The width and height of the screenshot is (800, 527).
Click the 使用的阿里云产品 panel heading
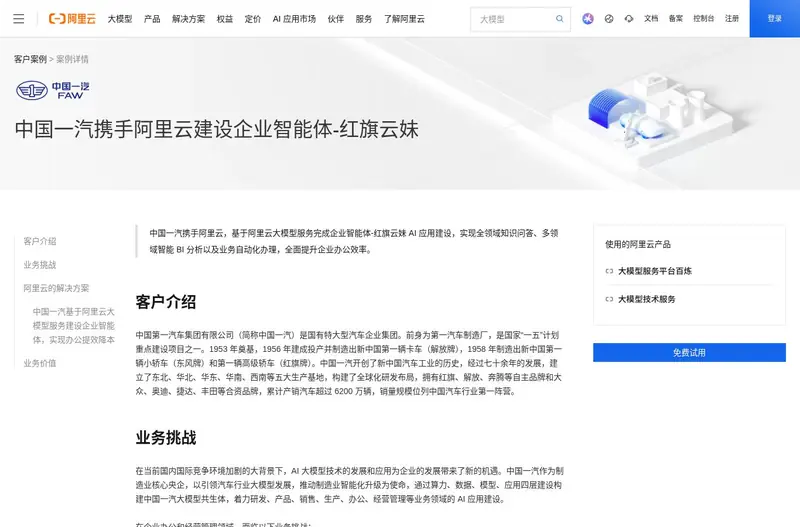click(638, 244)
